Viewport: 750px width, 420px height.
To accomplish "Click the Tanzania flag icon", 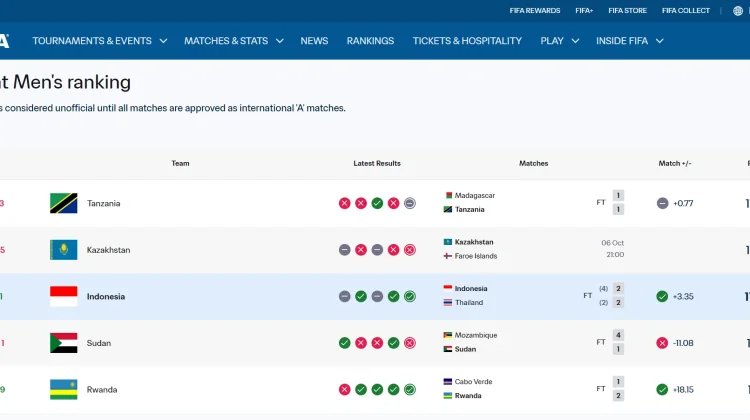I will pyautogui.click(x=64, y=203).
